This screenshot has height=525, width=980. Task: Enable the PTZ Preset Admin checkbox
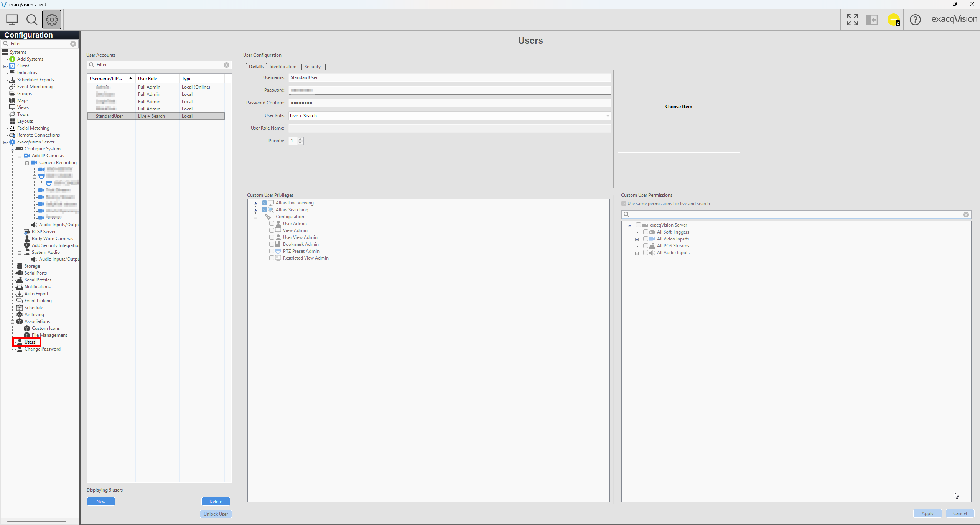(x=272, y=251)
